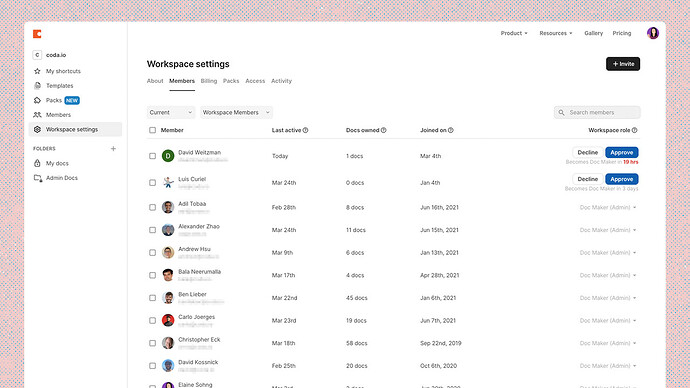Add a new folder with plus icon
Viewport: 690px width, 388px height.
113,149
